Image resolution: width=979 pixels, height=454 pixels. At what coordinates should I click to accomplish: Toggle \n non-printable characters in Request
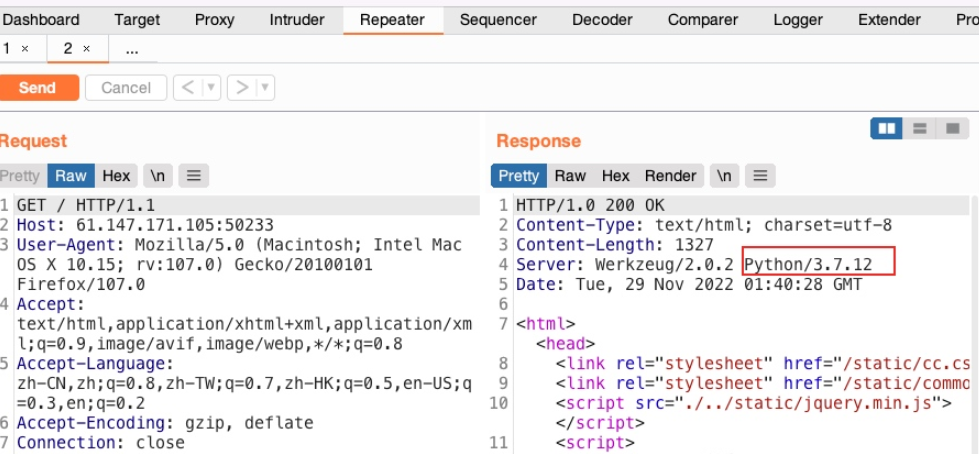click(158, 176)
